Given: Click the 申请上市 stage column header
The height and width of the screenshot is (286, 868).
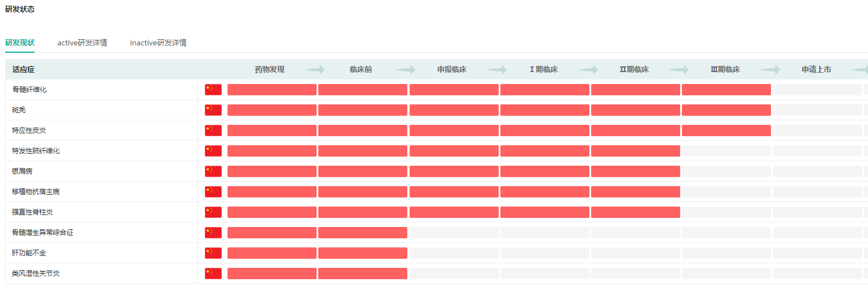Looking at the screenshot, I should (816, 70).
